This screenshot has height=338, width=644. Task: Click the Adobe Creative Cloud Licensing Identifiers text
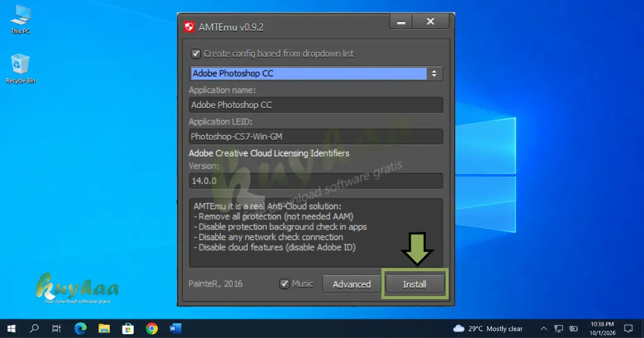tap(269, 153)
